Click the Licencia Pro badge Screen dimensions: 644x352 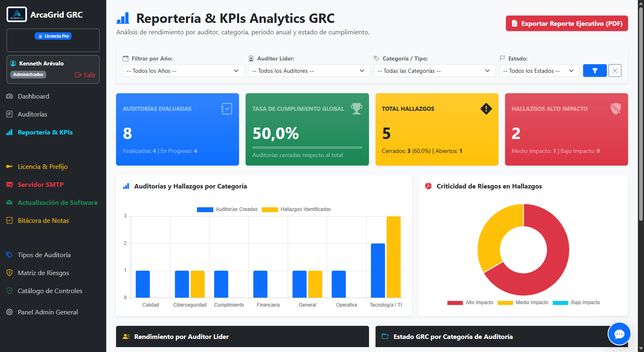[x=53, y=36]
